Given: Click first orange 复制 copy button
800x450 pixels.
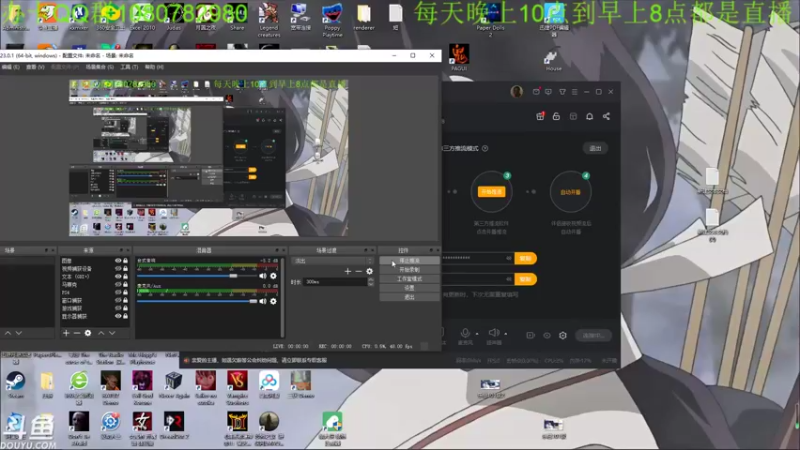Looking at the screenshot, I should 525,259.
